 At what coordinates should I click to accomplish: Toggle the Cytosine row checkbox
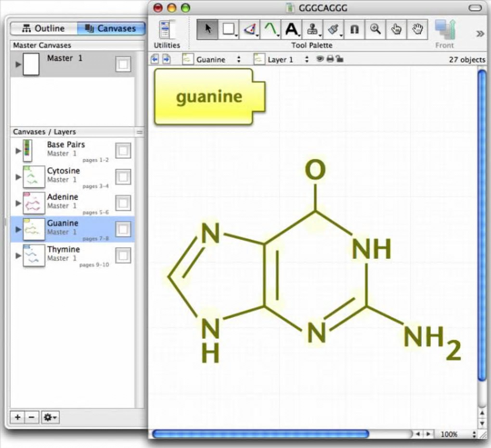pos(123,177)
